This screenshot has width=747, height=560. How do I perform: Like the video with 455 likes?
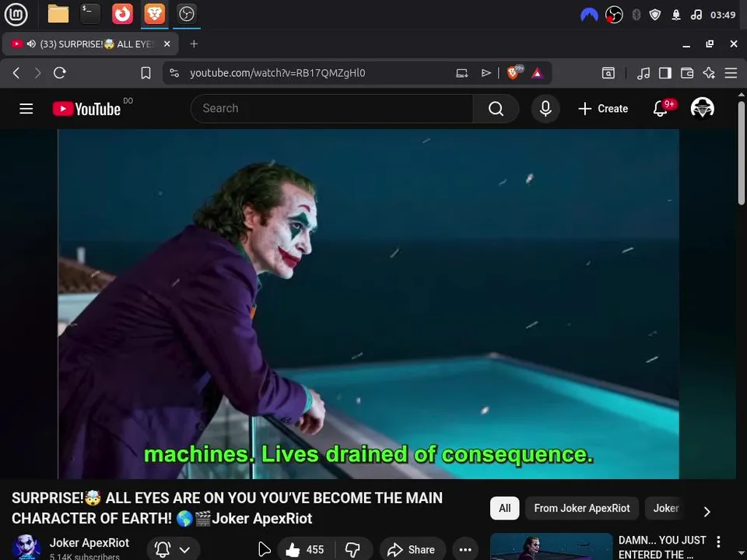(x=305, y=550)
